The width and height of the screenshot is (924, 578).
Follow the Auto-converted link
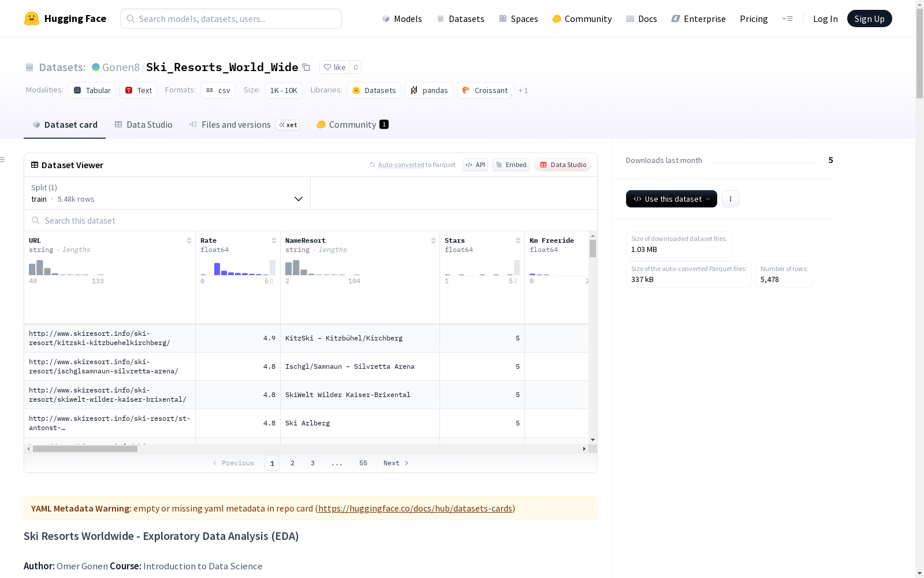(401, 165)
